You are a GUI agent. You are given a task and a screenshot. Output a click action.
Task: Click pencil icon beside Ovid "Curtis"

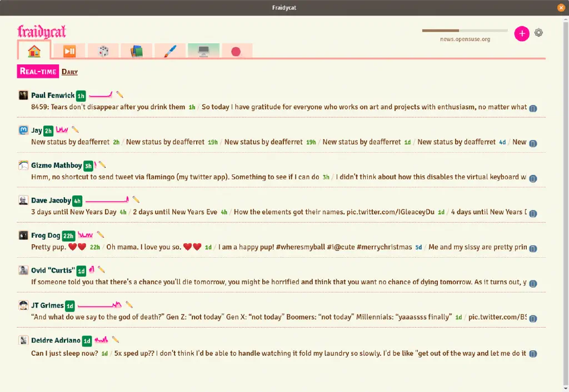[x=101, y=269]
